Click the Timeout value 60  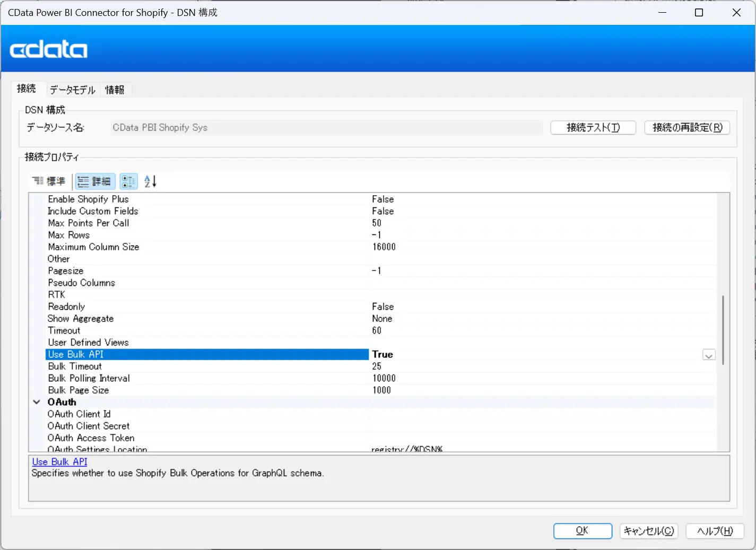(377, 330)
